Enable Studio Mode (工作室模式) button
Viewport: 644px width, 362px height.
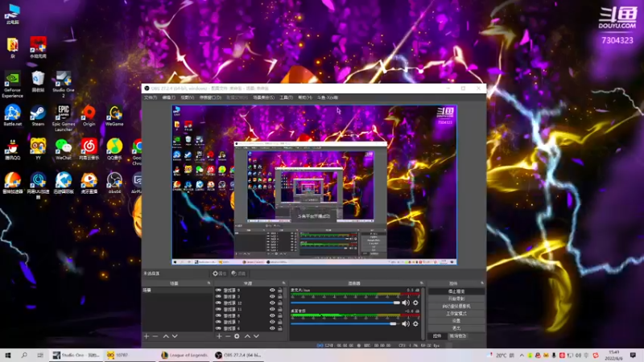click(456, 314)
